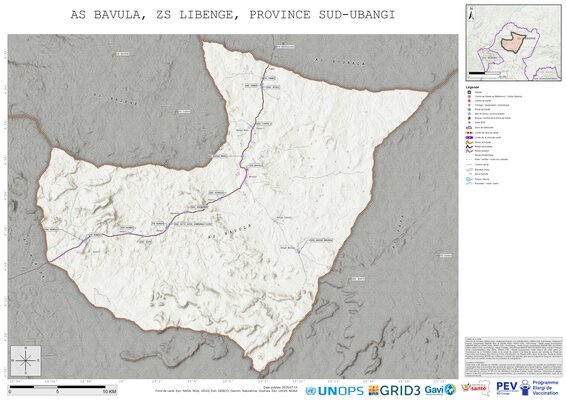Click the map title 'AS BAVULA, ZS LIBENGE, PROVINCE SUD-UBANGI'
The image size is (566, 400).
233,15
